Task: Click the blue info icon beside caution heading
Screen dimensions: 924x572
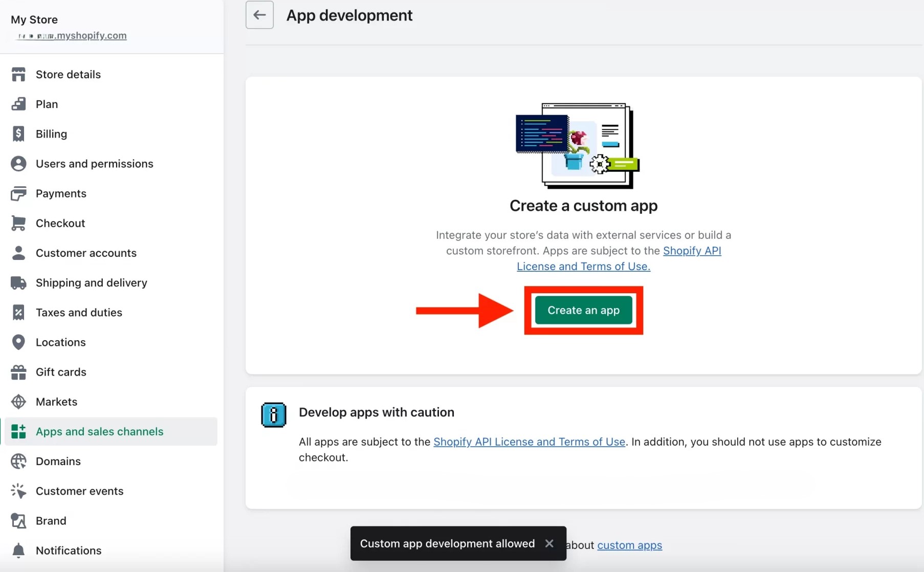Action: (274, 414)
